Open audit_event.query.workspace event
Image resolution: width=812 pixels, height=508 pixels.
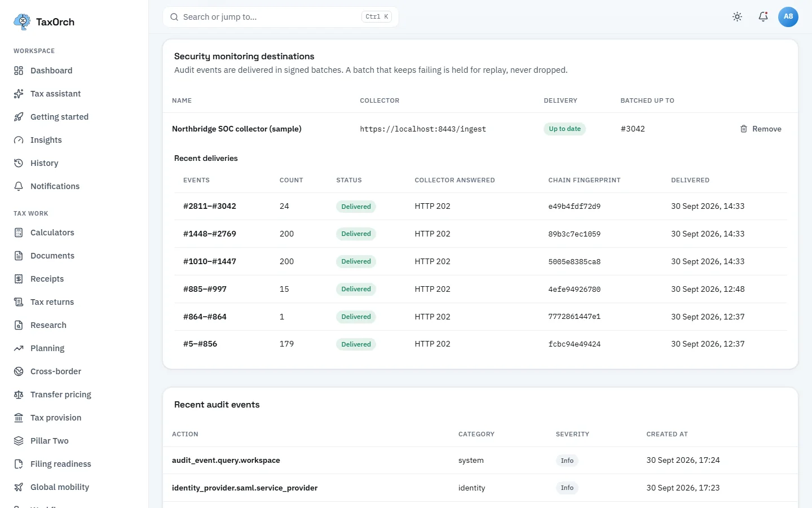pos(226,461)
